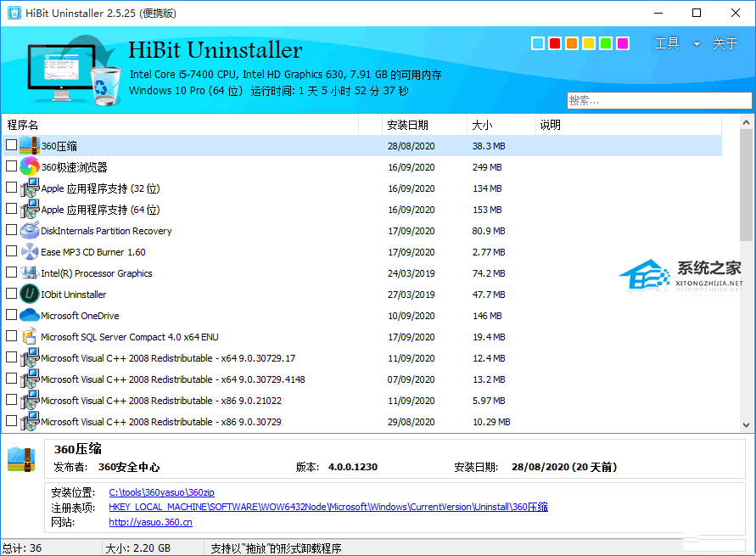Click the HiBit Uninstaller title bar app icon
756x556 pixels.
(14, 13)
